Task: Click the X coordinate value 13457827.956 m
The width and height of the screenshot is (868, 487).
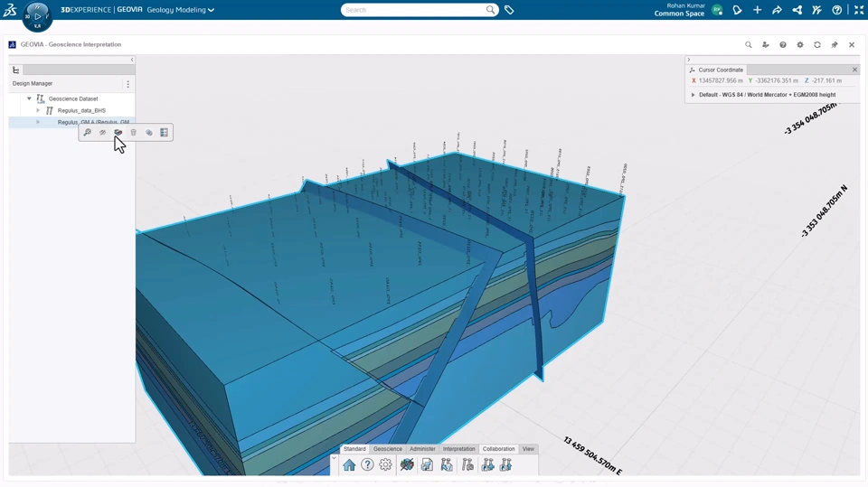Action: (721, 80)
